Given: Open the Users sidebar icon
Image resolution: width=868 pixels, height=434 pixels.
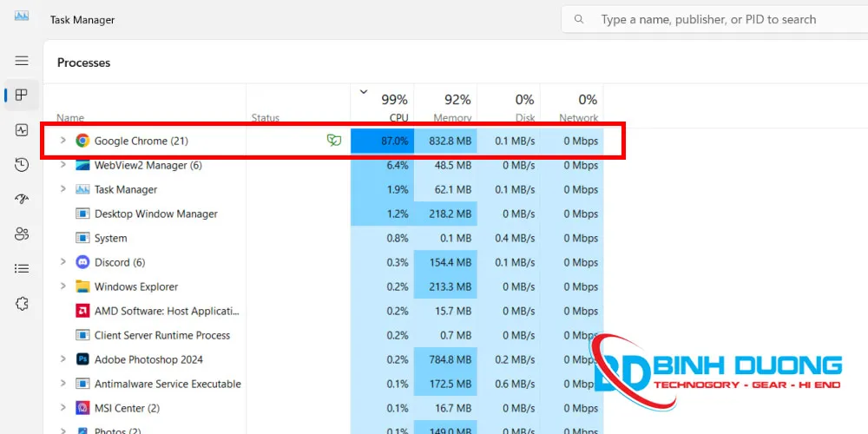Looking at the screenshot, I should pos(22,233).
